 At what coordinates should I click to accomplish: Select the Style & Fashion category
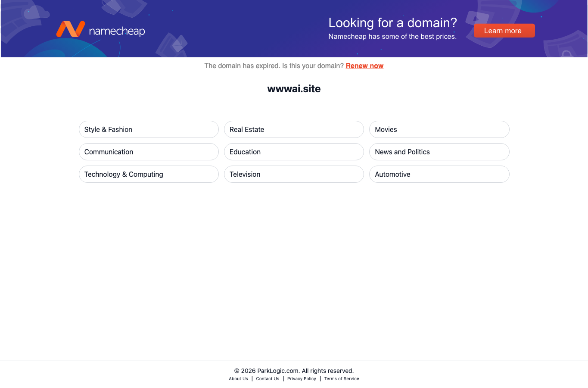[x=149, y=129]
